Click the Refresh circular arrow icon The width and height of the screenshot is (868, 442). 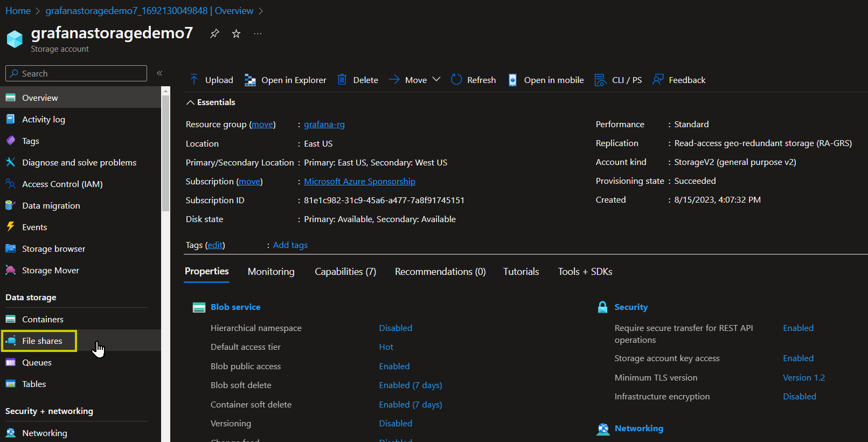456,80
